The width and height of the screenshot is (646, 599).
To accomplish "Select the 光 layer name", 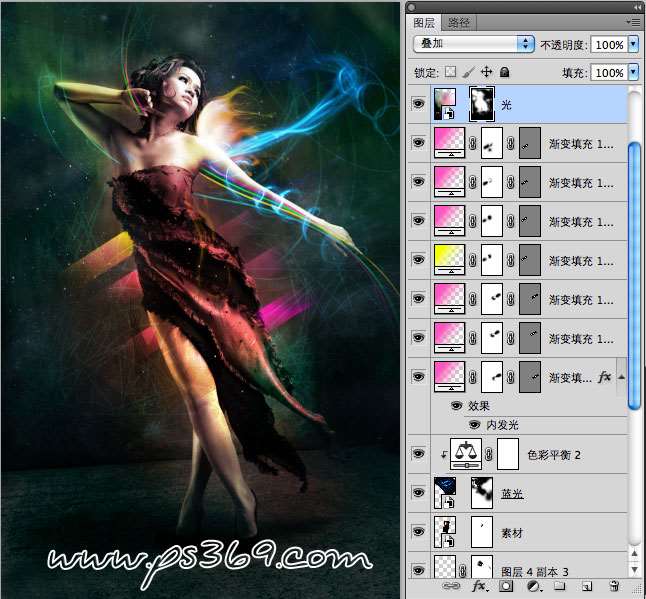I will click(506, 105).
